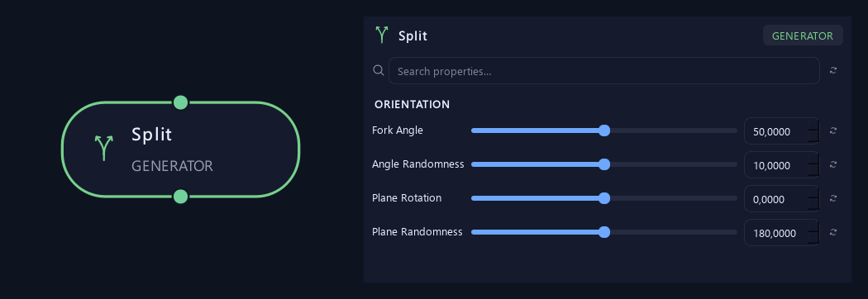Click the Split fork icon in panel header
The image size is (868, 299).
tap(382, 35)
